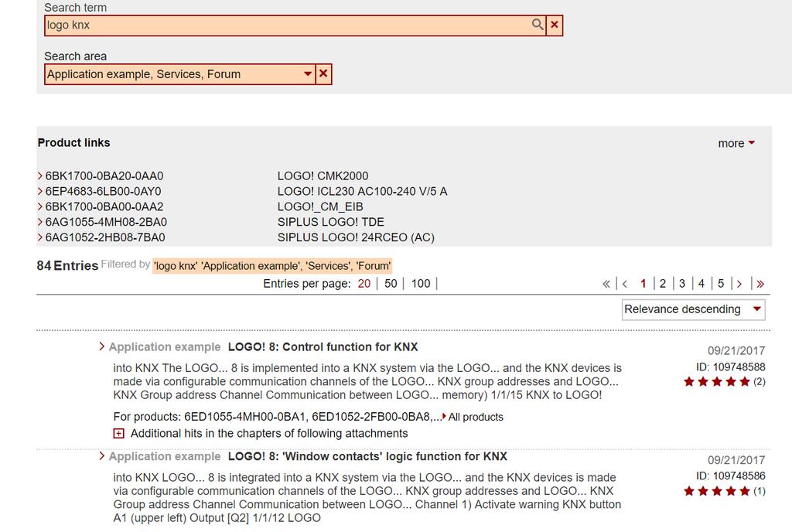Go to results page 5
This screenshot has height=532, width=792.
[721, 284]
